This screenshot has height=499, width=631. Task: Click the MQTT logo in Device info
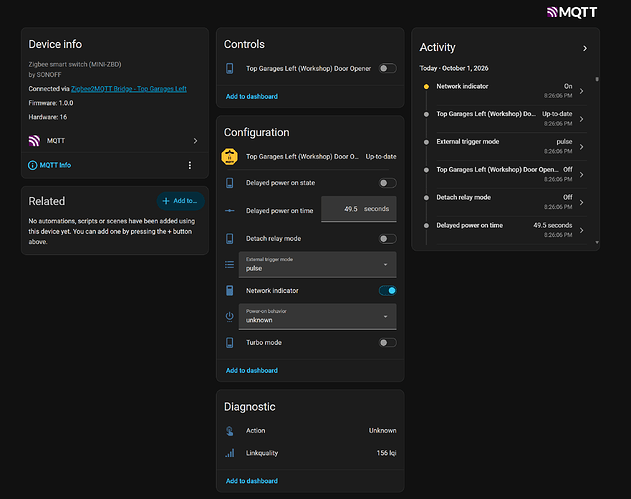[34, 141]
